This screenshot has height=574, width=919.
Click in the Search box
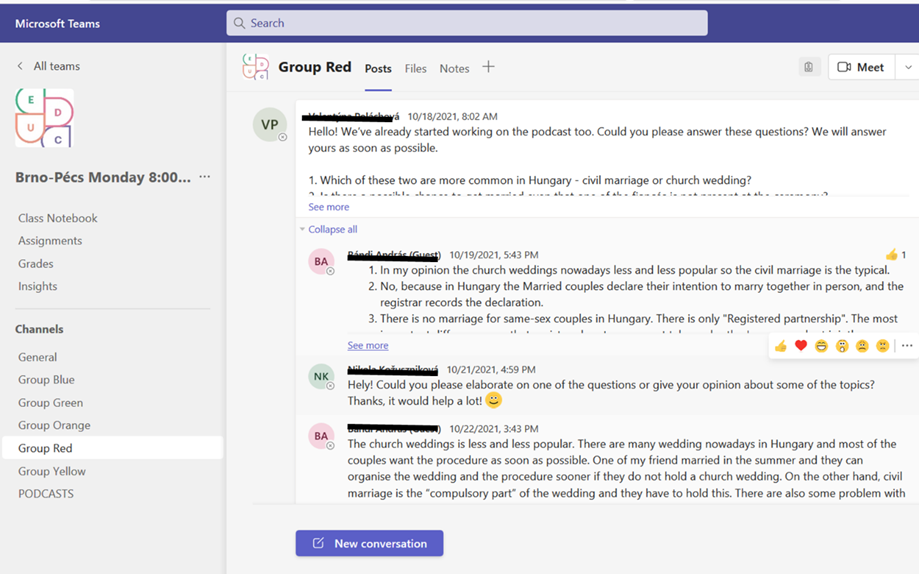pyautogui.click(x=467, y=23)
